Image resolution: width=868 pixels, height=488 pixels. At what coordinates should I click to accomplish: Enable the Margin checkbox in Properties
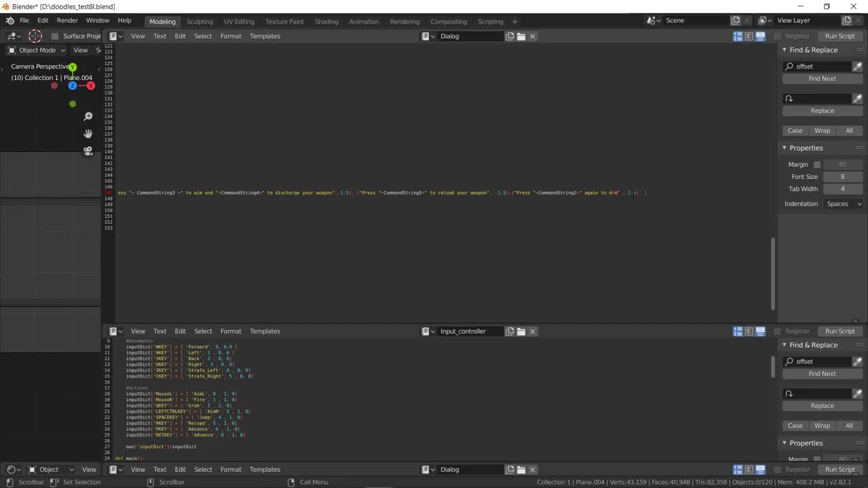click(x=816, y=165)
